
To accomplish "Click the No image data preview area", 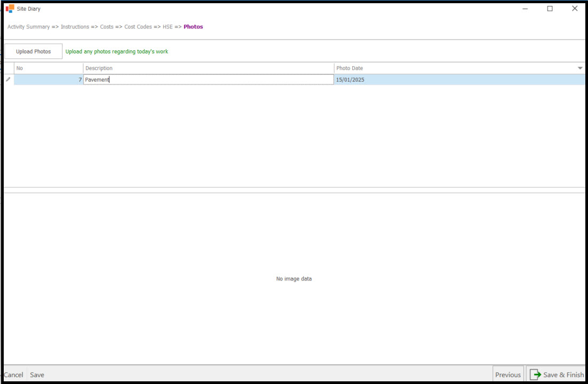I will [x=294, y=279].
